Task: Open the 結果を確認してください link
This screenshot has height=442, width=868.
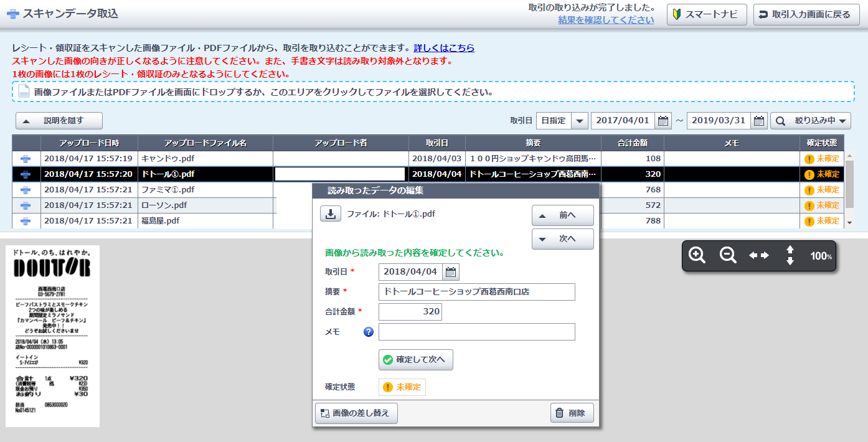Action: (606, 19)
